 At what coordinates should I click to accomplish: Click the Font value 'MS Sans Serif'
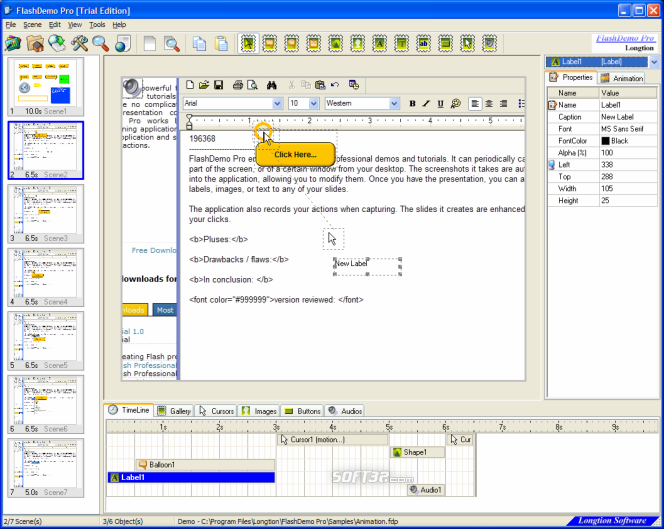pos(628,129)
